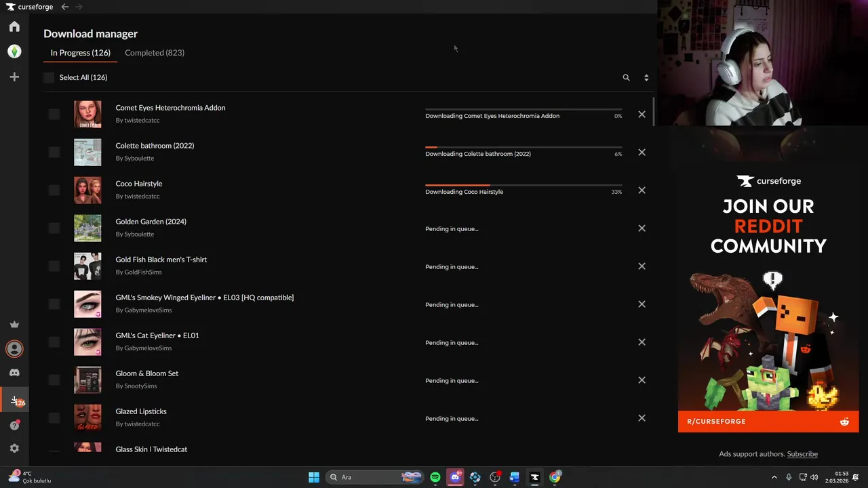Open the Colette bathroom (2022) thumbnail
This screenshot has width=868, height=488.
click(87, 152)
